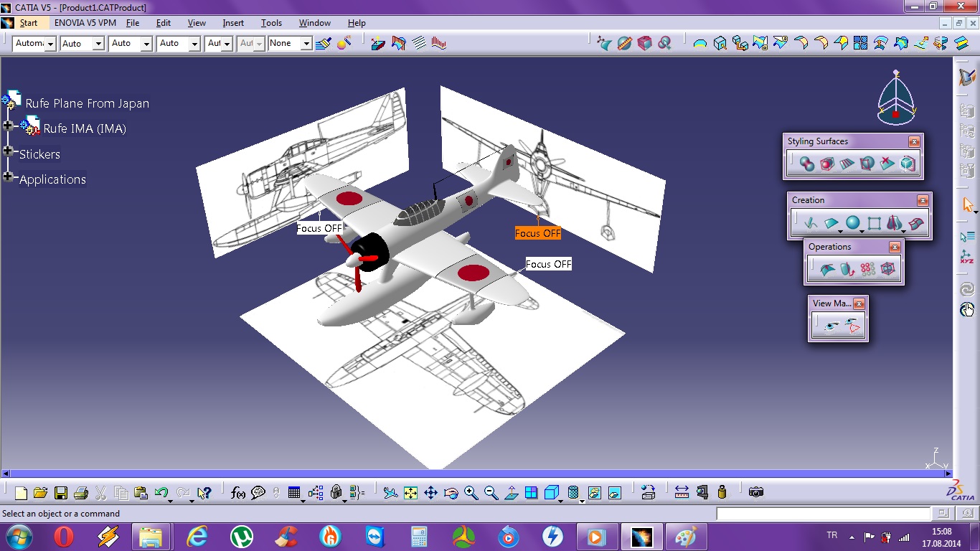Activate the Pan view tool

[430, 493]
